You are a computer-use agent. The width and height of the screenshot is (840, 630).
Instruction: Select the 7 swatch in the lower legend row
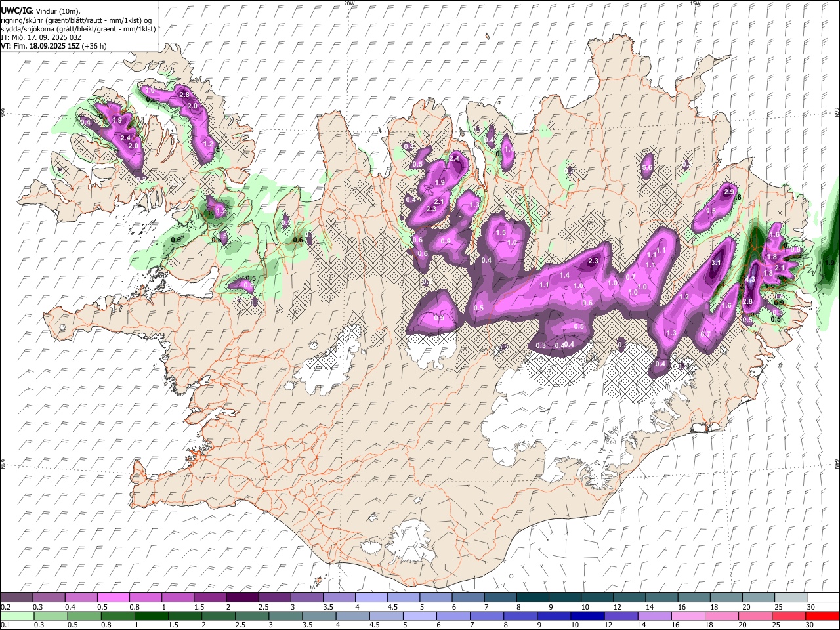[x=486, y=616]
